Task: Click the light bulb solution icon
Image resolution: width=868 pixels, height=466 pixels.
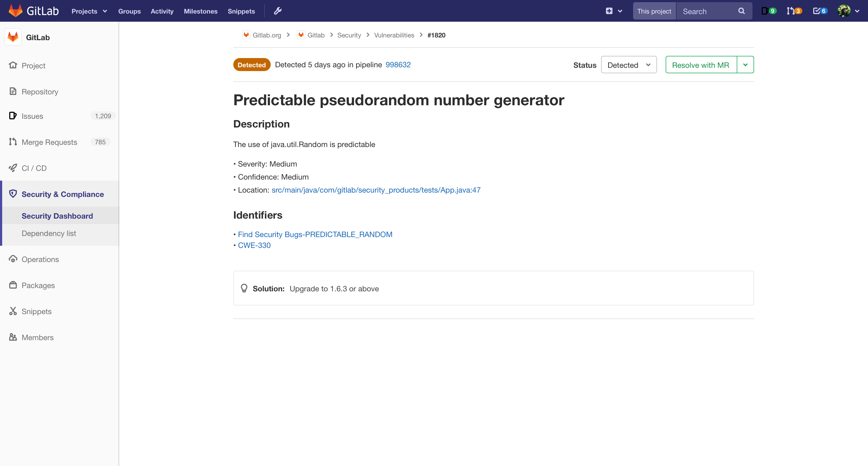Action: [244, 289]
